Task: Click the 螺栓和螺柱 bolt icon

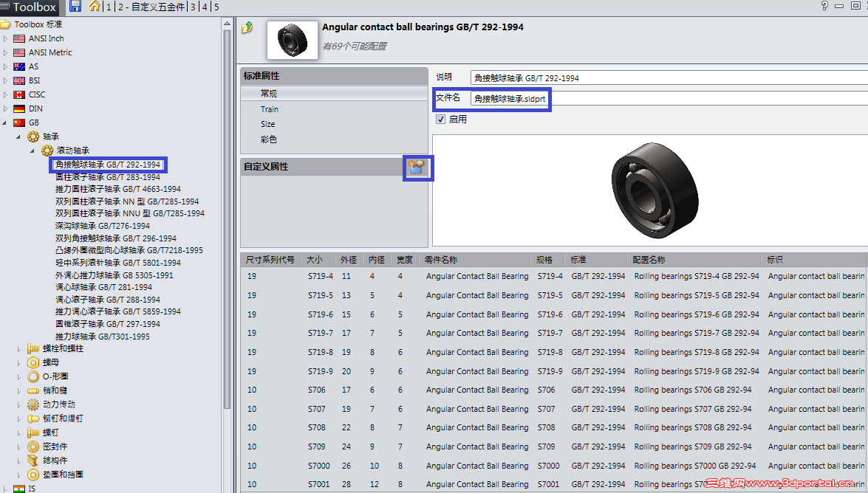Action: [x=33, y=348]
